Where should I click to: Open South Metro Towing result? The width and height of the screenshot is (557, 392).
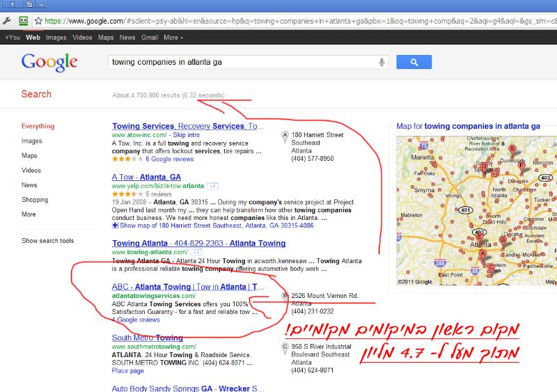[147, 338]
